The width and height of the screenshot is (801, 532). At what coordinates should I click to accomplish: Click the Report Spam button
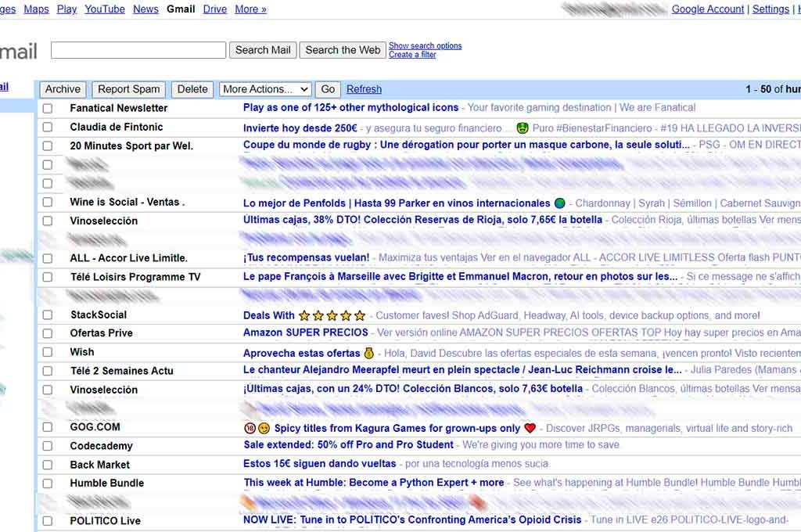coord(129,89)
